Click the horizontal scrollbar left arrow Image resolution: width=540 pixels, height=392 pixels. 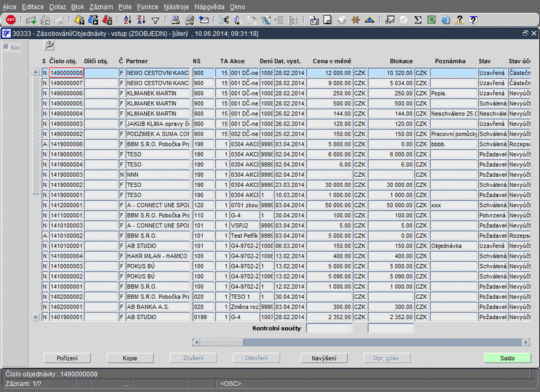coord(196,343)
